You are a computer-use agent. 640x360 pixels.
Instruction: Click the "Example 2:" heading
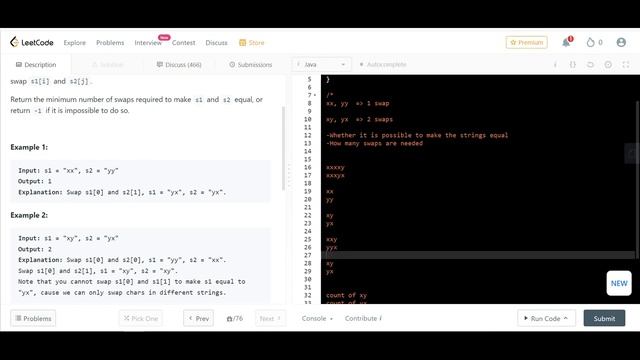29,215
